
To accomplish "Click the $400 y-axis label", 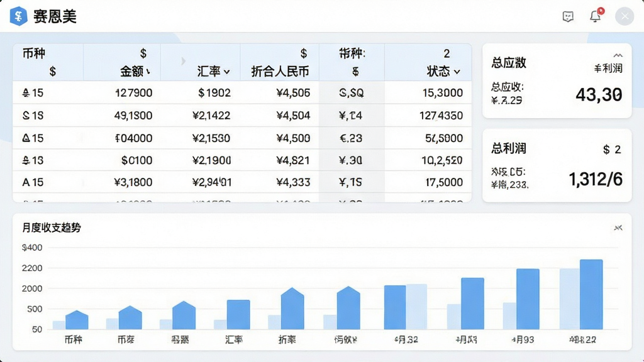I will pos(32,248).
